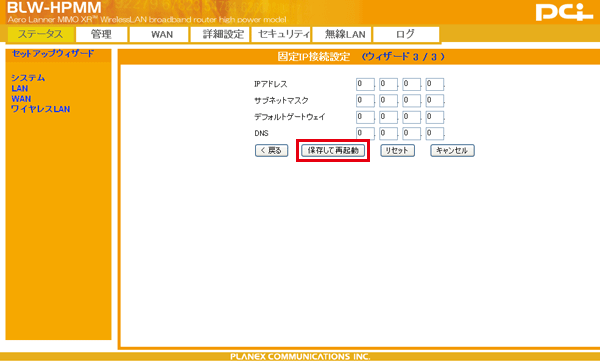Focus the third octet of IPアドレス
This screenshot has width=600, height=362.
[x=411, y=84]
